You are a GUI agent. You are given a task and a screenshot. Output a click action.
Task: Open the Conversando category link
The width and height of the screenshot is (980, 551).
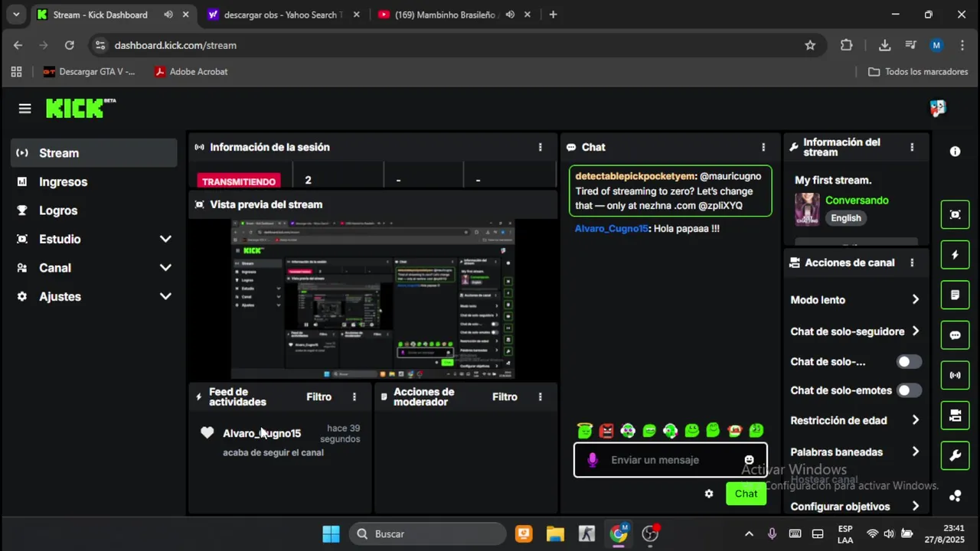coord(857,200)
